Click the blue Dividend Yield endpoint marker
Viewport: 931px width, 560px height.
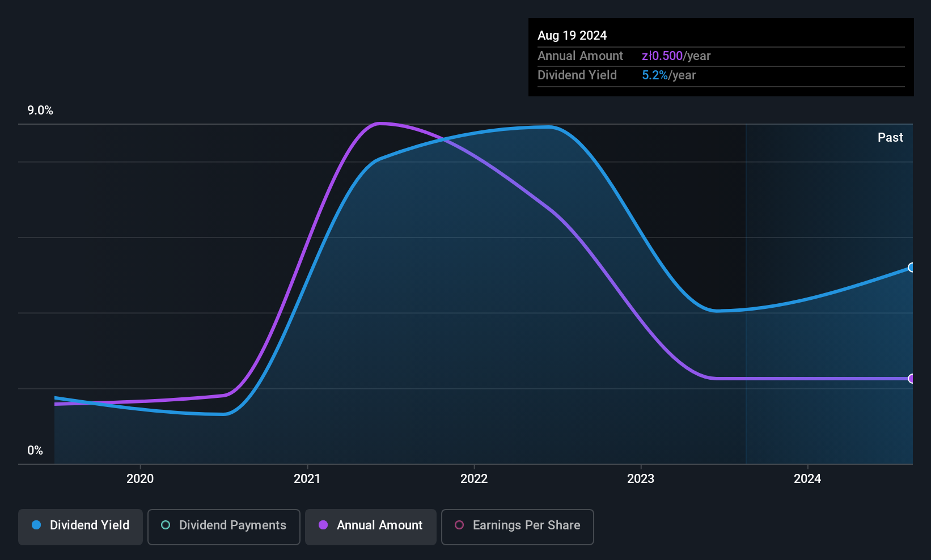pyautogui.click(x=912, y=268)
